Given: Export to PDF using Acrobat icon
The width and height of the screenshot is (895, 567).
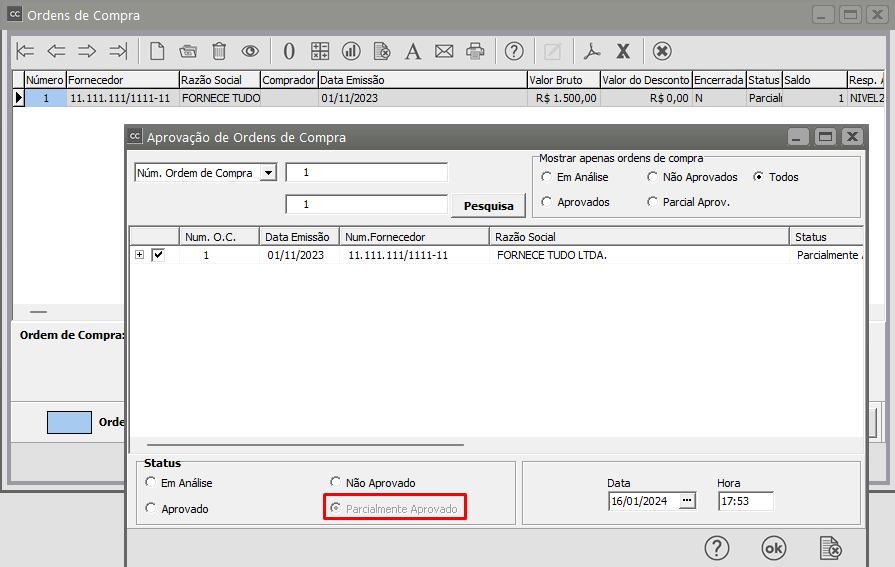Looking at the screenshot, I should [593, 51].
